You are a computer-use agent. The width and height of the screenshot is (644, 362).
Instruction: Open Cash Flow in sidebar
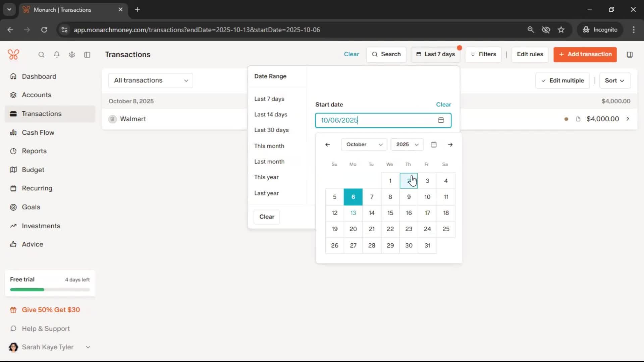point(38,132)
